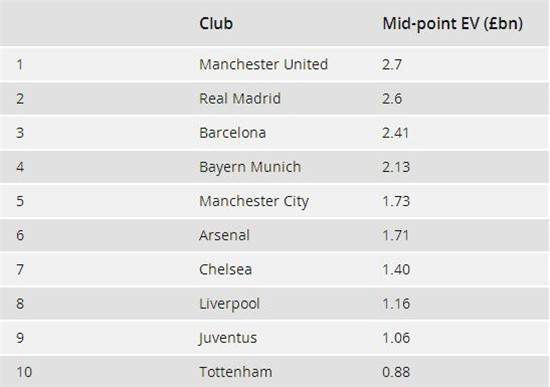Select the 2.13 Bayern Munich value
Viewport: 550px width, 387px height.
coord(396,167)
